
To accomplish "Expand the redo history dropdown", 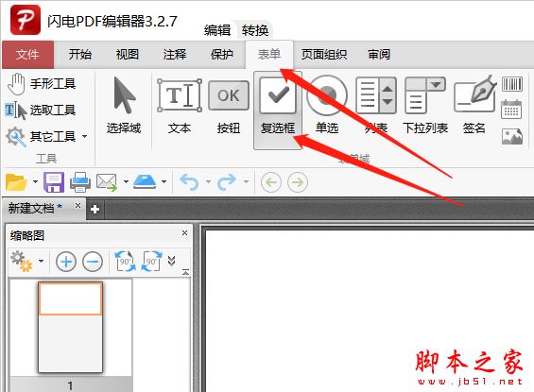I will point(246,181).
